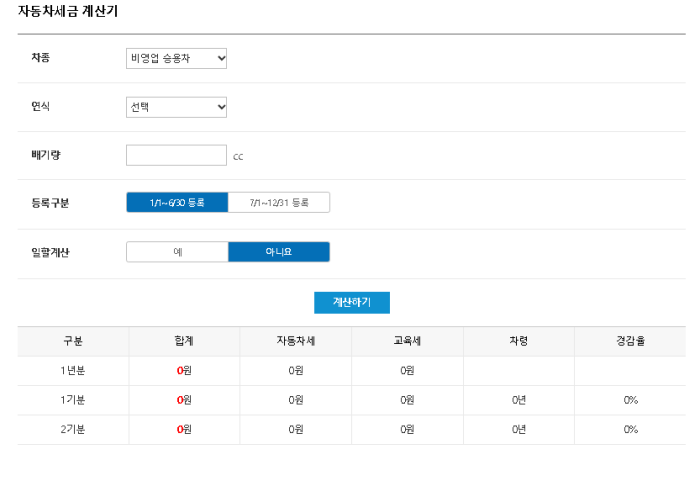This screenshot has height=481, width=700.
Task: Click the 교육세 value in 1기분 row
Action: [x=407, y=400]
